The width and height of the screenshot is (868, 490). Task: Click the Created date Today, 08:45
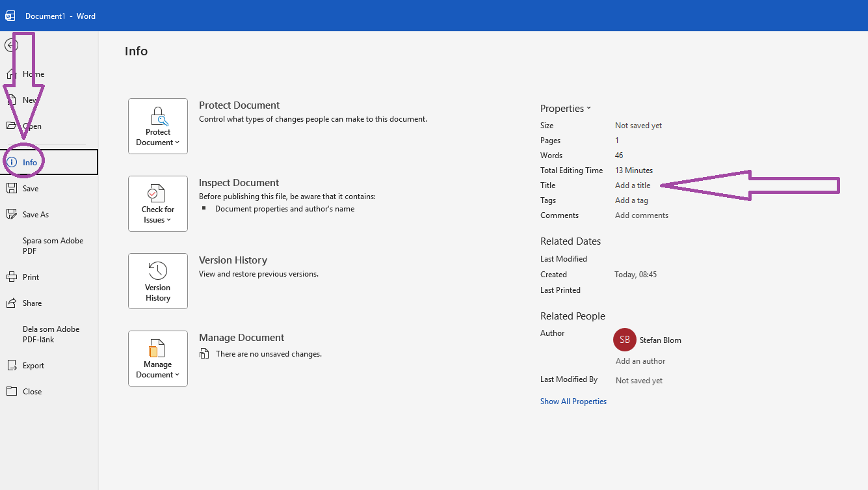(x=636, y=275)
